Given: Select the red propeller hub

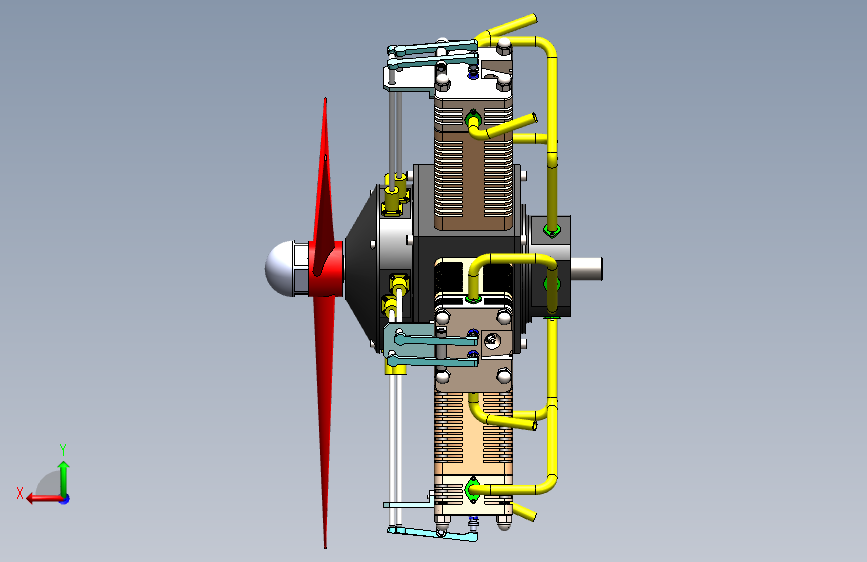Looking at the screenshot, I should tap(326, 269).
